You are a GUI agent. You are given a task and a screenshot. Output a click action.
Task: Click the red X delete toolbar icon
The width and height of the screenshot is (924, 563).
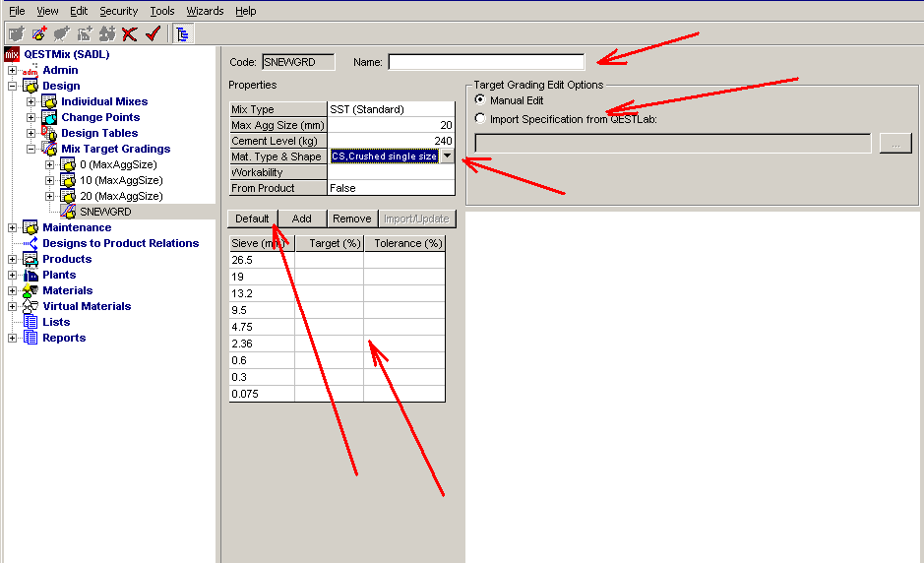tap(129, 33)
